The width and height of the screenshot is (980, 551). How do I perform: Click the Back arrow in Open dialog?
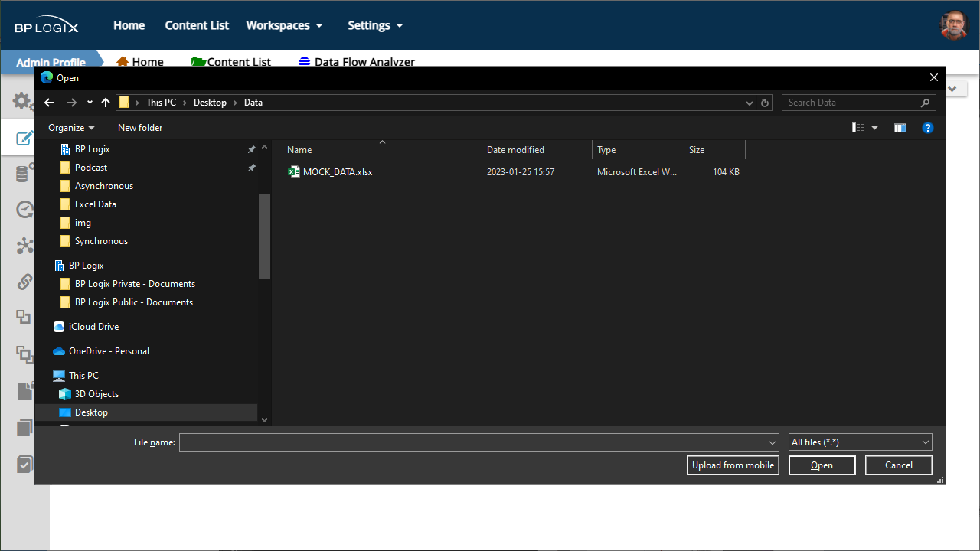49,103
